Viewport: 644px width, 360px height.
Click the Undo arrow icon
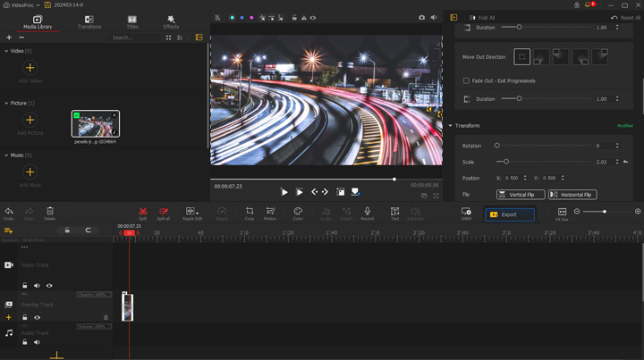coord(8,213)
